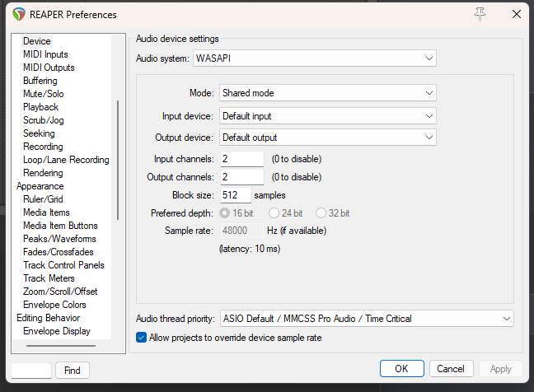Select 32 bit preferred depth
The image size is (534, 392).
point(321,213)
